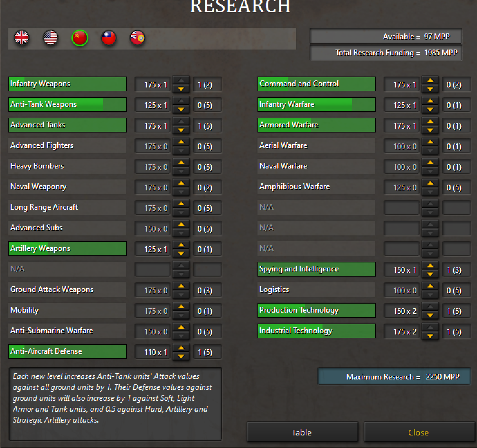
Task: Select the Artillery Weapons research bar
Action: 68,249
